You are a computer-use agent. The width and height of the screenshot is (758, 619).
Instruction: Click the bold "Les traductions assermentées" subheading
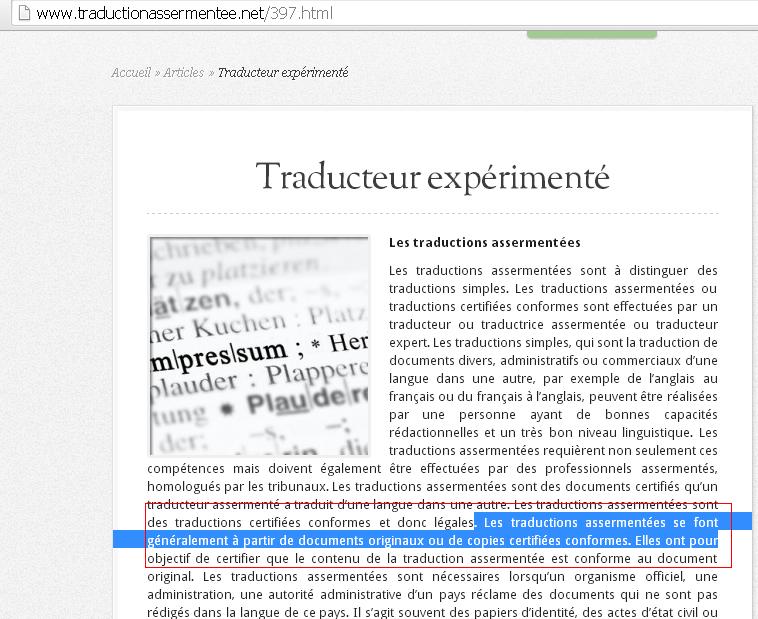pyautogui.click(x=484, y=242)
